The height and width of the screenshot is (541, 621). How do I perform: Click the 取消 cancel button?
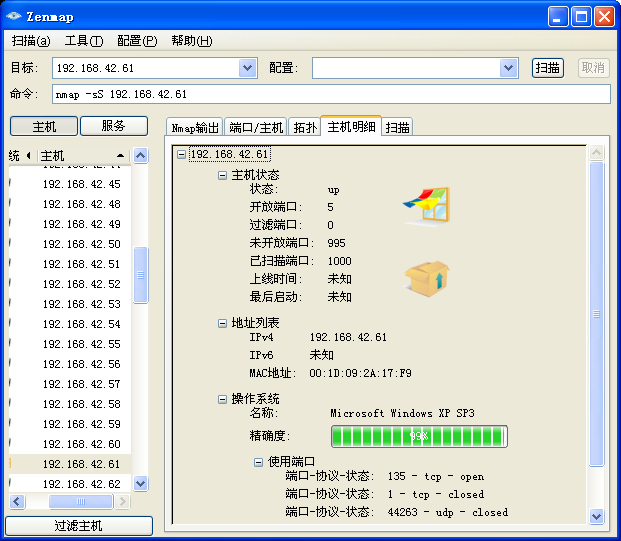(x=593, y=68)
